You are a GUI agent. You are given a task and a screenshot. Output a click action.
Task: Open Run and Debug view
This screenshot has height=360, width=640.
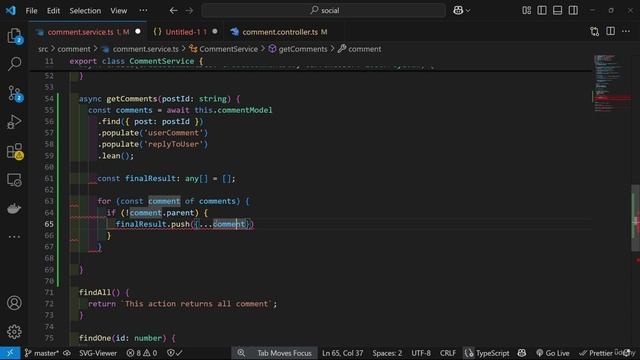(x=14, y=122)
